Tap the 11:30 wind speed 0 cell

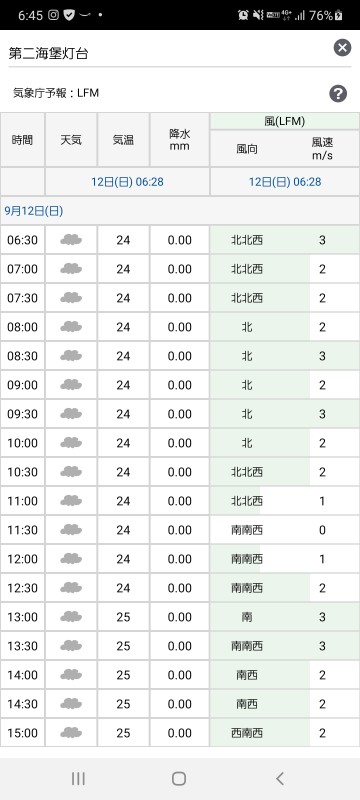pos(322,530)
